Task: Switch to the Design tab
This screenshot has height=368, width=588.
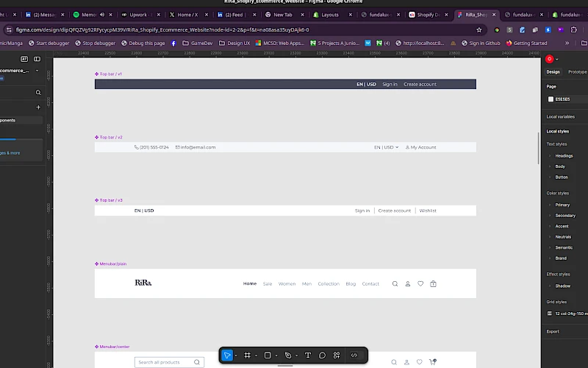Action: click(x=553, y=71)
